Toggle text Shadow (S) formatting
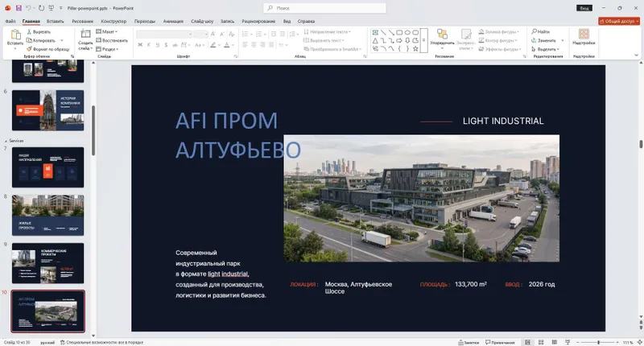 pyautogui.click(x=166, y=45)
